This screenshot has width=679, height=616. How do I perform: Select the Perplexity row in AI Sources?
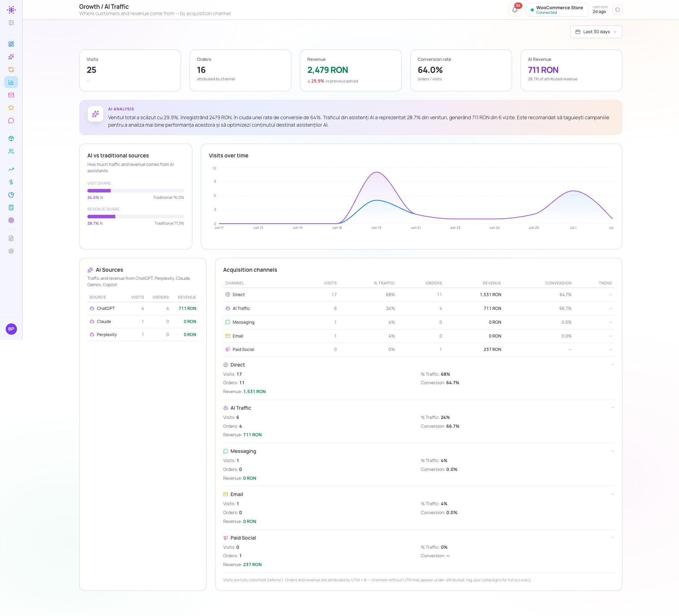[x=143, y=335]
